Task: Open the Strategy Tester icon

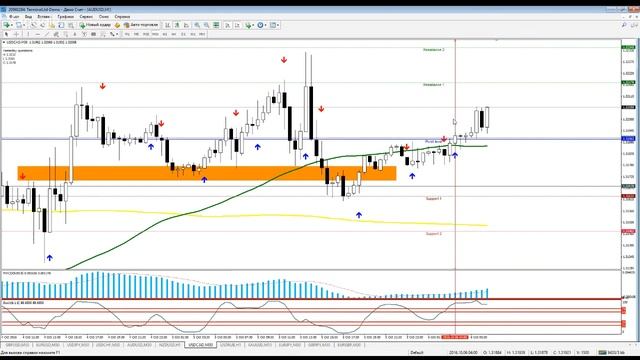Action: pyautogui.click(x=70, y=25)
